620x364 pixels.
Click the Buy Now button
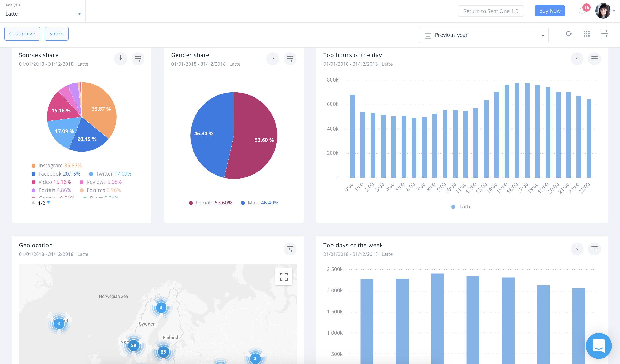click(x=550, y=11)
